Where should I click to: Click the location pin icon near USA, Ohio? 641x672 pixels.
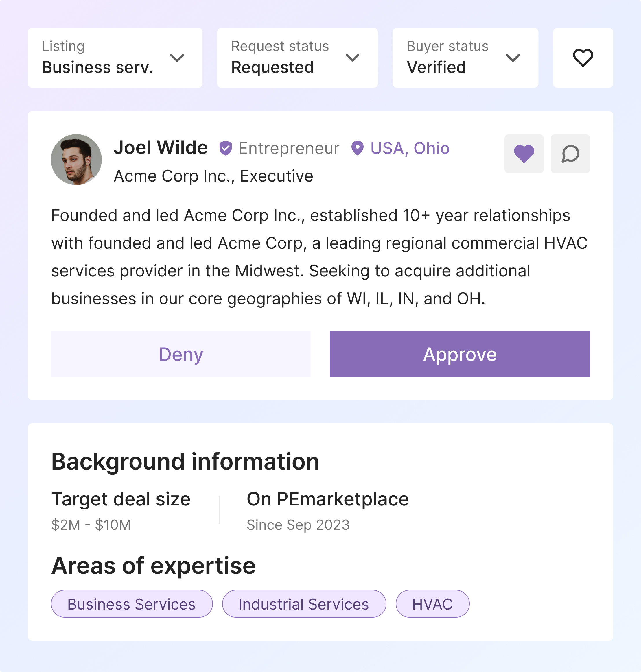[358, 148]
